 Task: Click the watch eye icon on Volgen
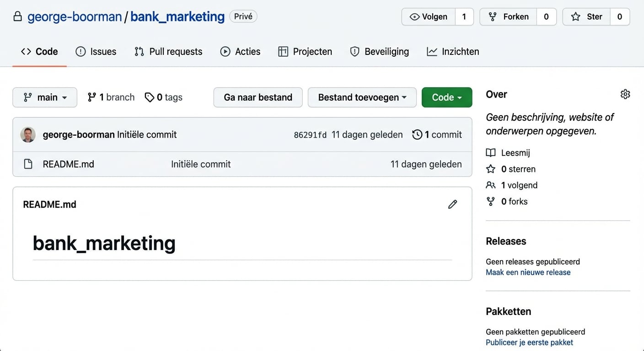pos(415,16)
